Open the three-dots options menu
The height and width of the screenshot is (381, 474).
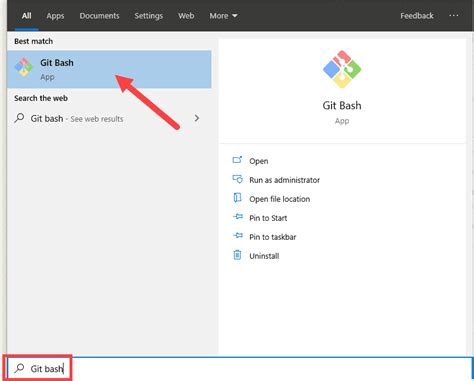click(454, 16)
